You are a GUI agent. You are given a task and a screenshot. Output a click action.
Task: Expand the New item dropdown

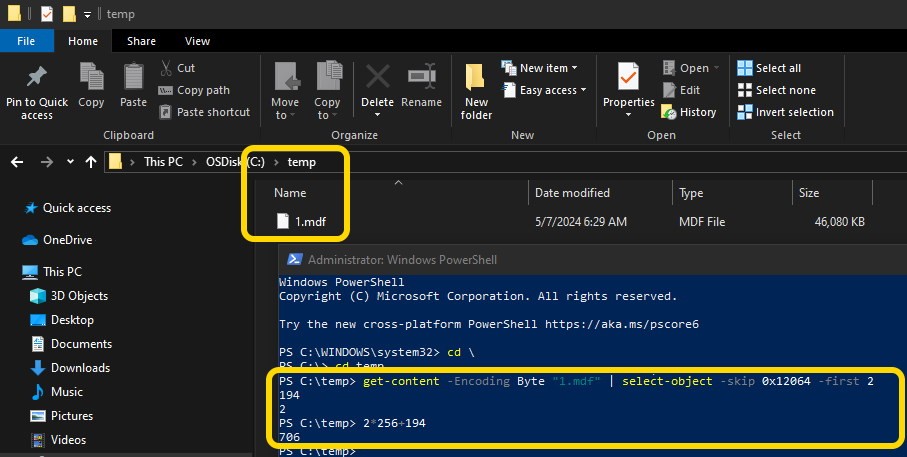click(541, 68)
